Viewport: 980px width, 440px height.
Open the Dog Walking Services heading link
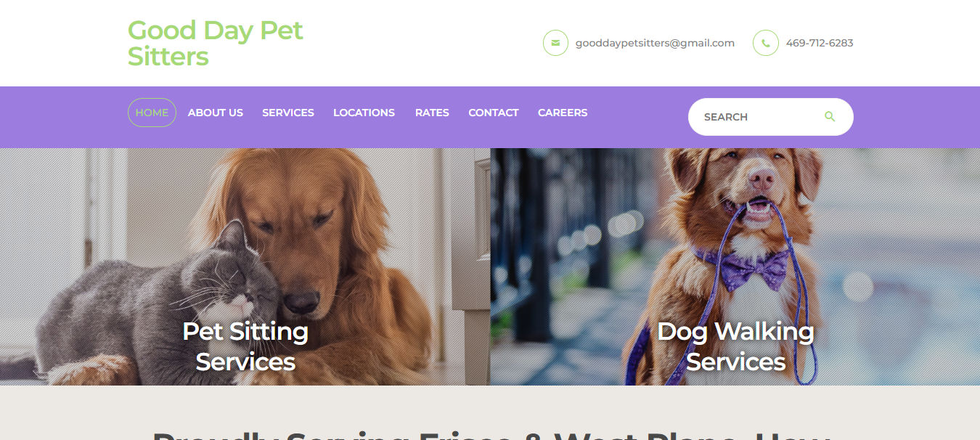click(735, 346)
